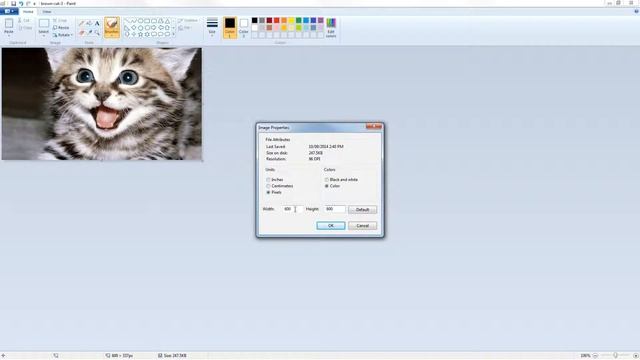This screenshot has height=360, width=640.
Task: Click the Width input field
Action: click(293, 209)
